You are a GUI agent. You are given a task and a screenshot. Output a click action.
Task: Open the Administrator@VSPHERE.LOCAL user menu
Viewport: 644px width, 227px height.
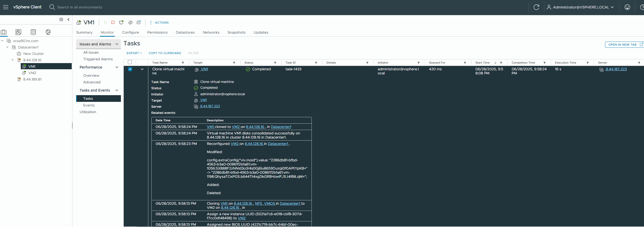click(x=580, y=7)
